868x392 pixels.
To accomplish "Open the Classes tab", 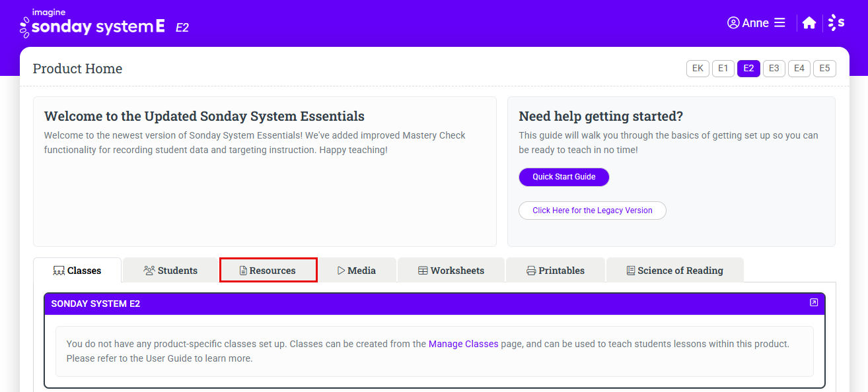I will [x=77, y=271].
